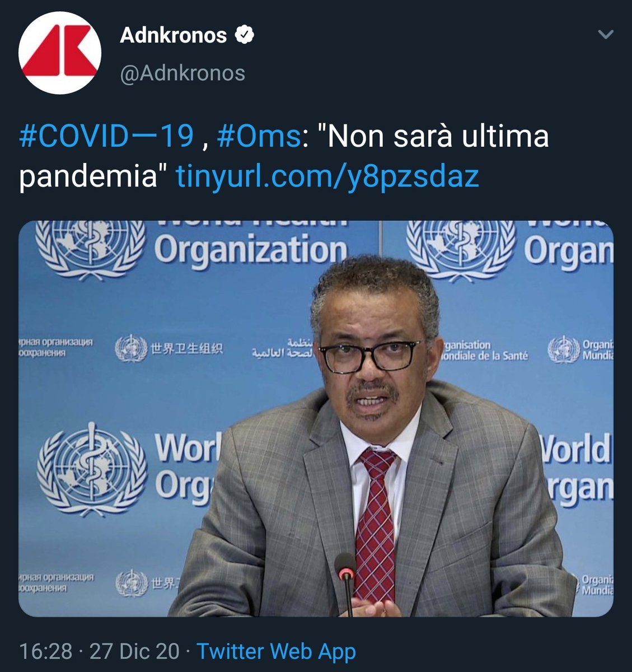
Task: Follow the tinyurl.com/y8pzsdaz link
Action: 327,176
